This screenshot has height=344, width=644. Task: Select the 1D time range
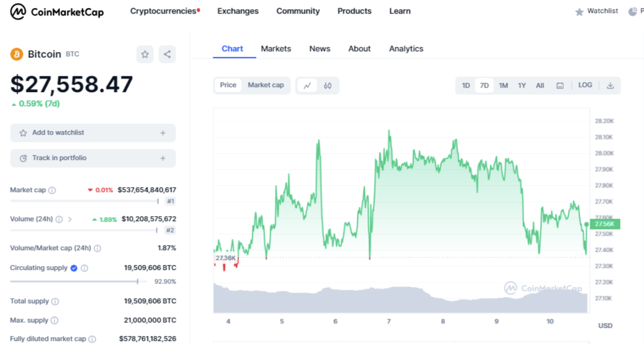[x=466, y=86]
